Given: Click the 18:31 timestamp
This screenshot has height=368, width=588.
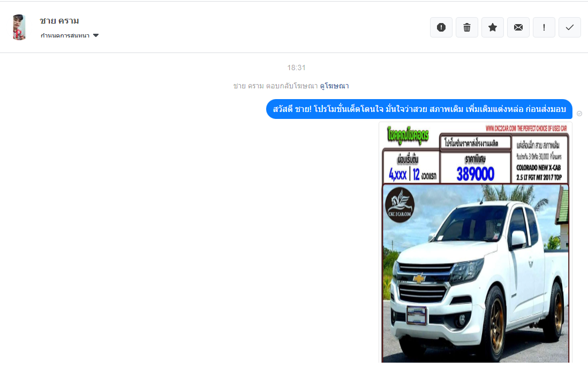Looking at the screenshot, I should point(296,68).
